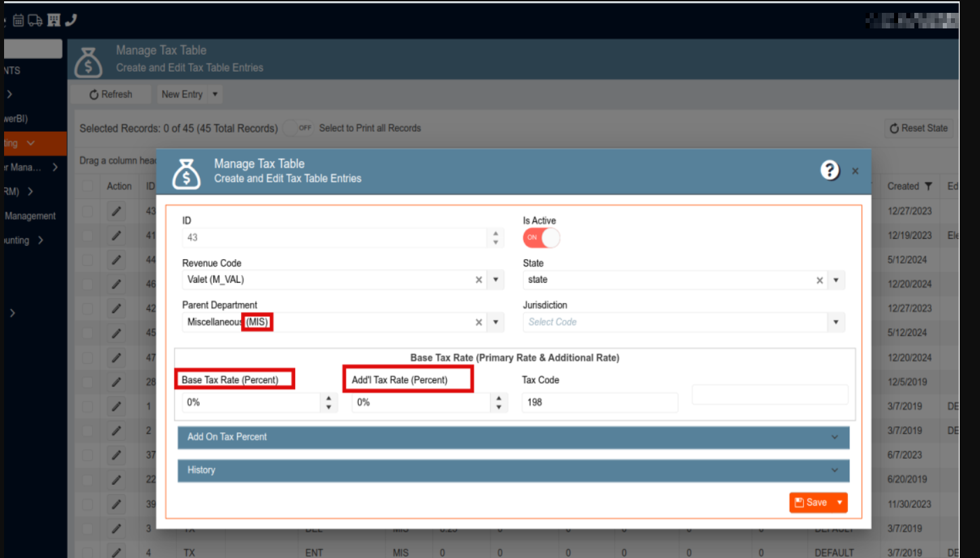Clear the Parent Department value
Screen dimensions: 980x558
coord(479,323)
